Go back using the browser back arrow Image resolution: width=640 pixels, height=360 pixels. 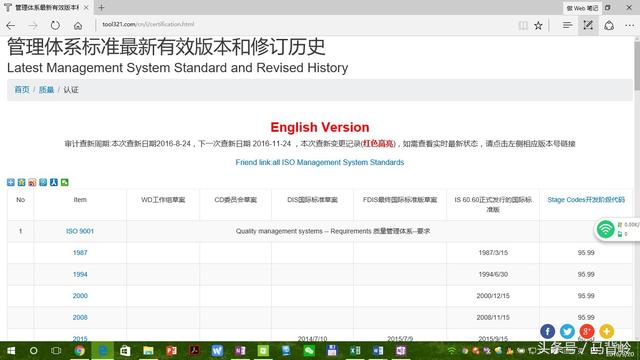coord(11,25)
